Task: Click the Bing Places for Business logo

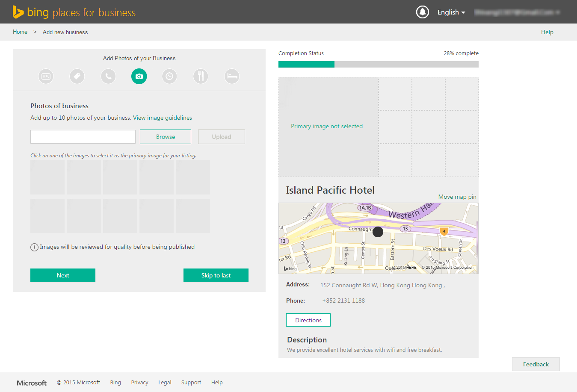Action: tap(74, 12)
